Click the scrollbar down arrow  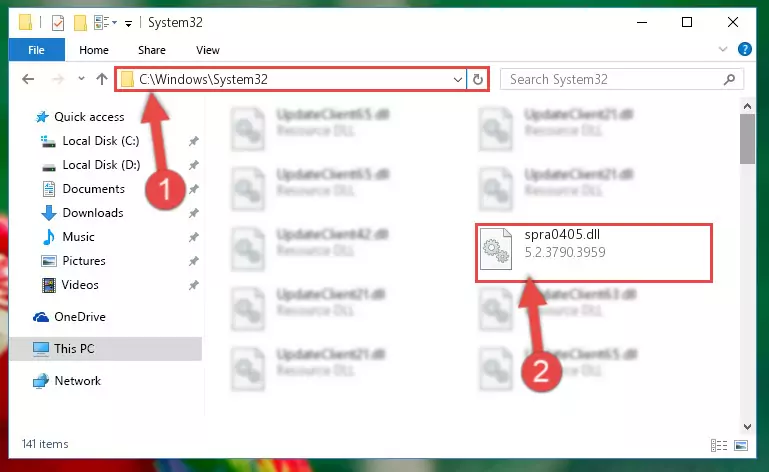pyautogui.click(x=747, y=427)
